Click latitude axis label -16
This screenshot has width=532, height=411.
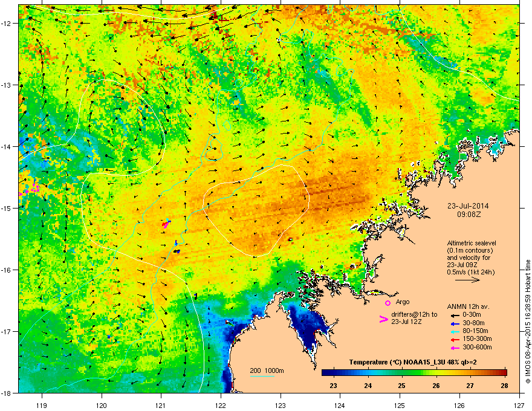tap(6, 270)
